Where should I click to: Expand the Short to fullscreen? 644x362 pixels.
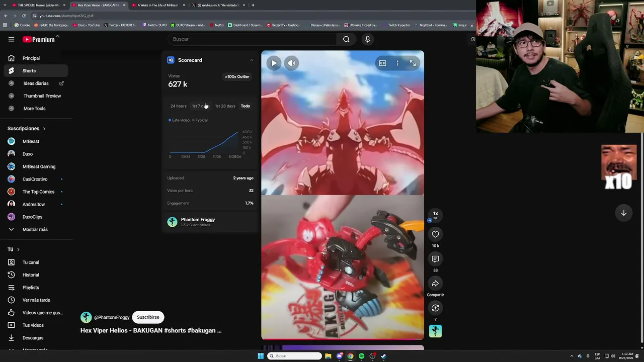click(413, 63)
